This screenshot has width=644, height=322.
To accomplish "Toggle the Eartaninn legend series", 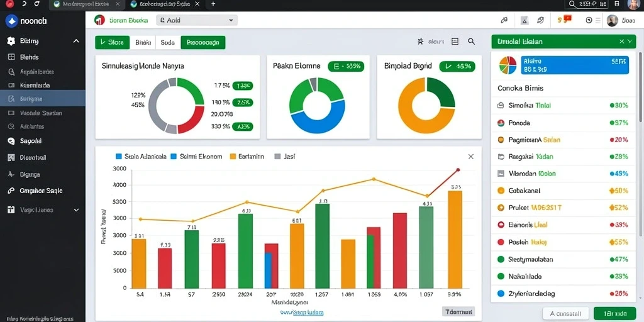I will 247,157.
